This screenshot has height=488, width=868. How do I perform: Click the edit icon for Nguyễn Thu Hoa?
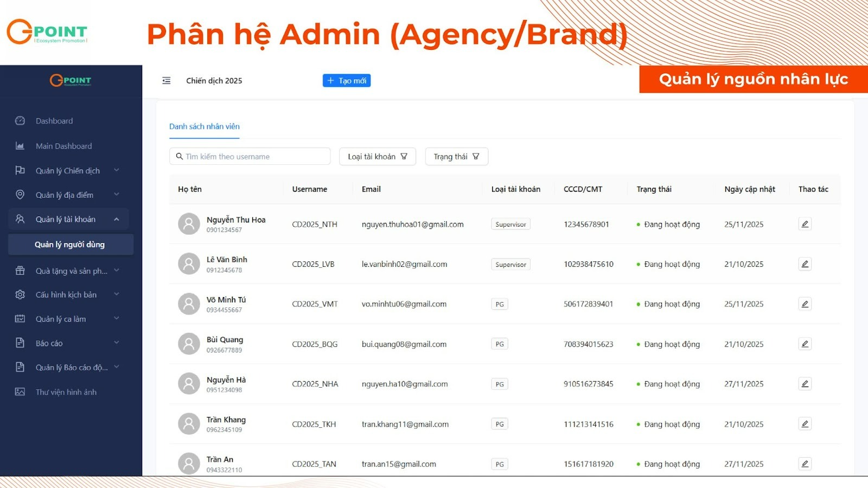[805, 224]
